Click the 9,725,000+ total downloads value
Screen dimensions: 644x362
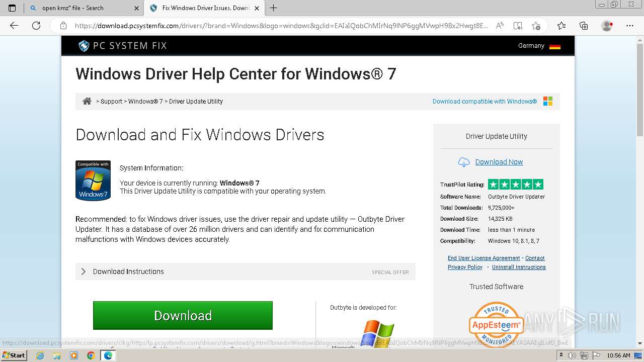[x=501, y=208]
